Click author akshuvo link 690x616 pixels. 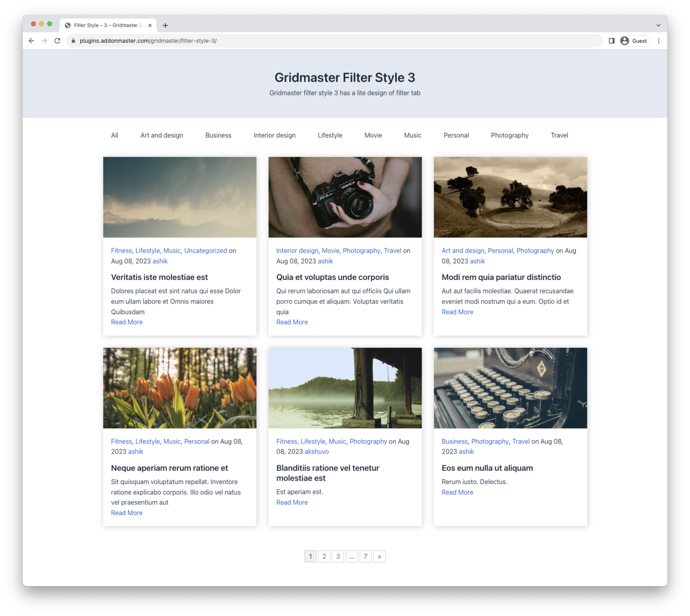coord(316,451)
